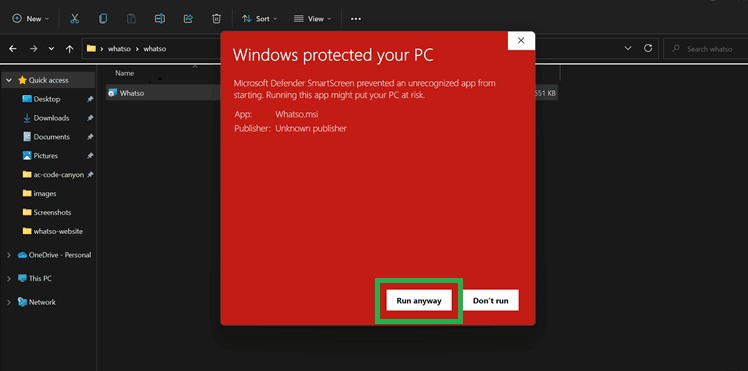The width and height of the screenshot is (748, 371).
Task: Unpin Downloads using its pin icon
Action: [90, 118]
